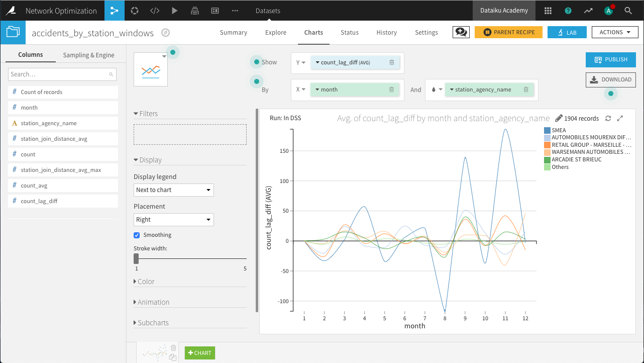Viewport: 644px width, 363px height.
Task: Toggle the Smoothing checkbox
Action: (137, 235)
